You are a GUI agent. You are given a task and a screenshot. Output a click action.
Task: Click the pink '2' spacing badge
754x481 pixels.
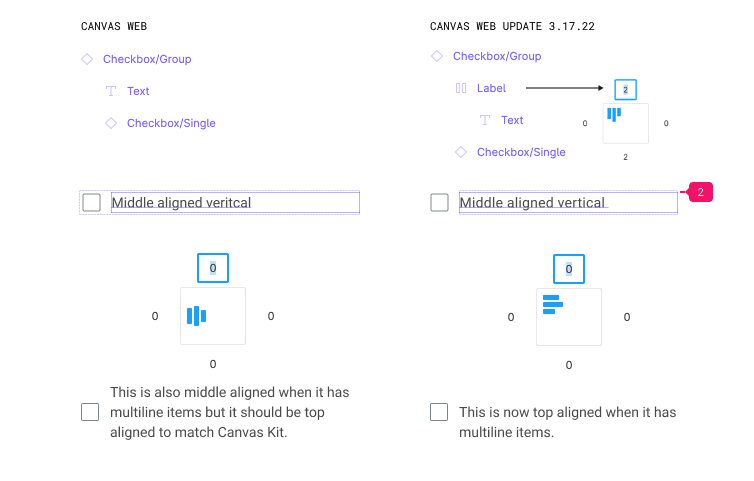point(700,191)
